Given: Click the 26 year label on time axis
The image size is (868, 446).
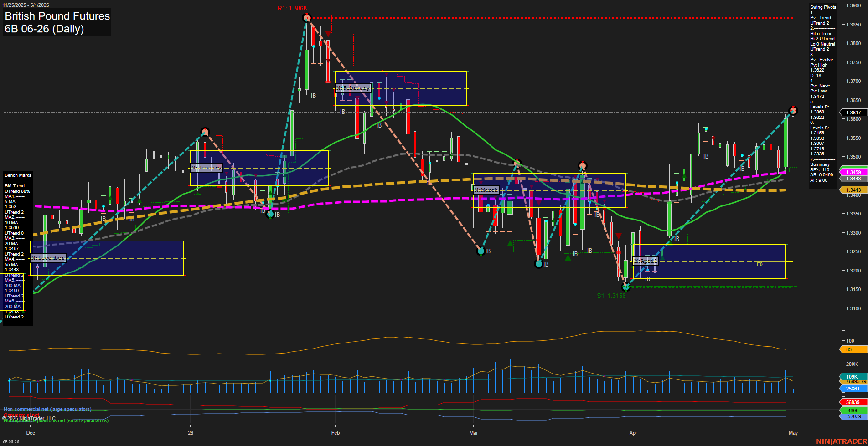Looking at the screenshot, I should point(191,433).
